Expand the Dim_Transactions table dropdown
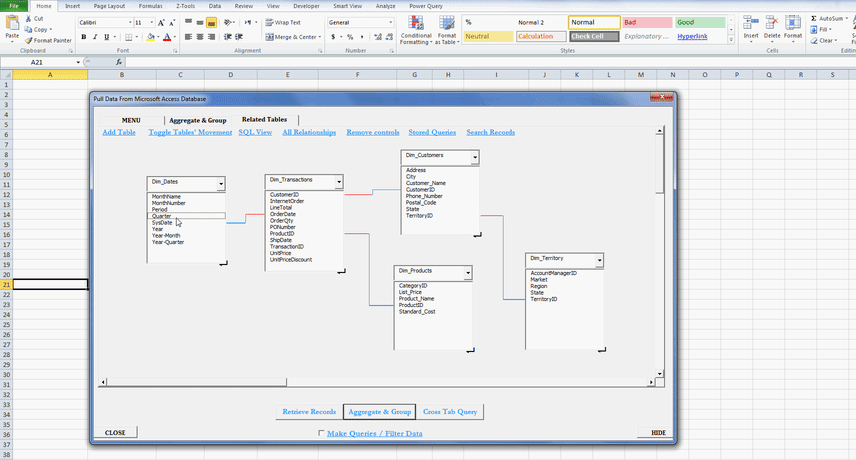856x460 pixels. click(x=339, y=182)
